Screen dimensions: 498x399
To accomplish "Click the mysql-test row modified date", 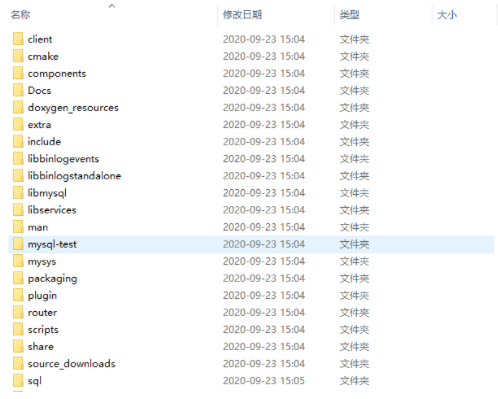I will pos(264,244).
